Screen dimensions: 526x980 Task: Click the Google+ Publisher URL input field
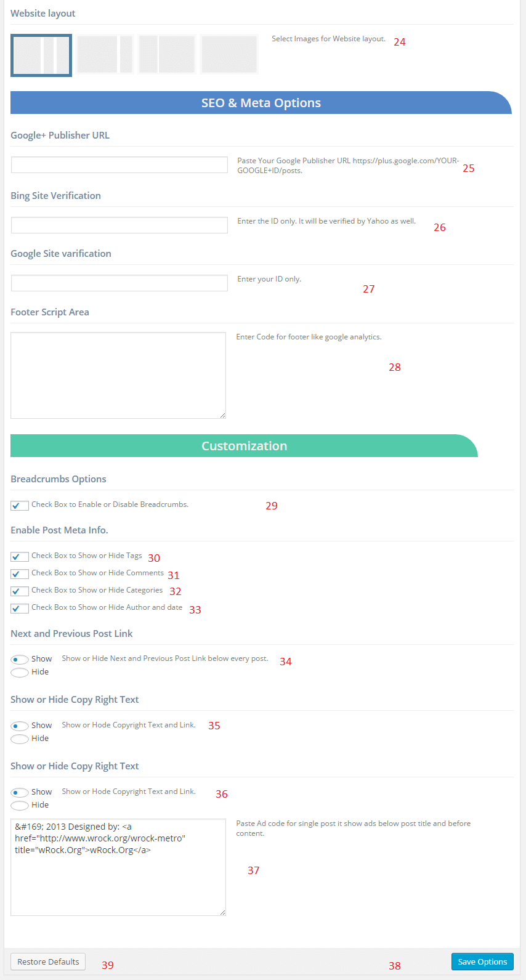point(119,164)
